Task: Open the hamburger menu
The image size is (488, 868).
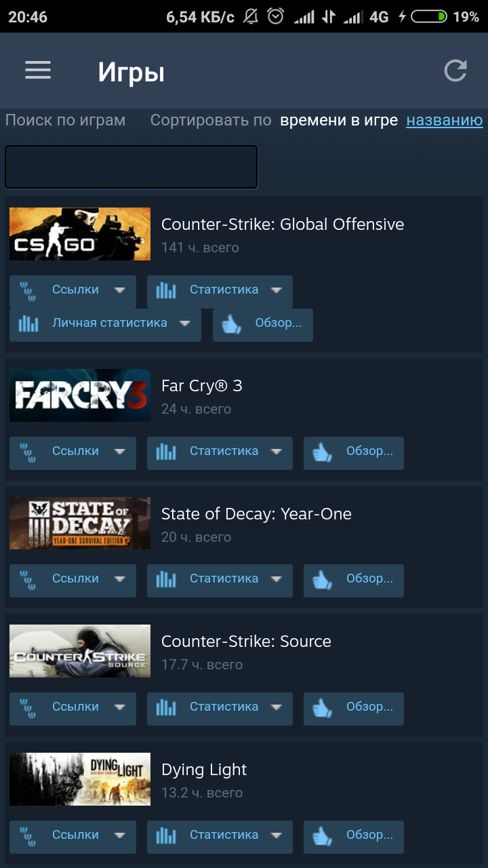Action: click(38, 71)
